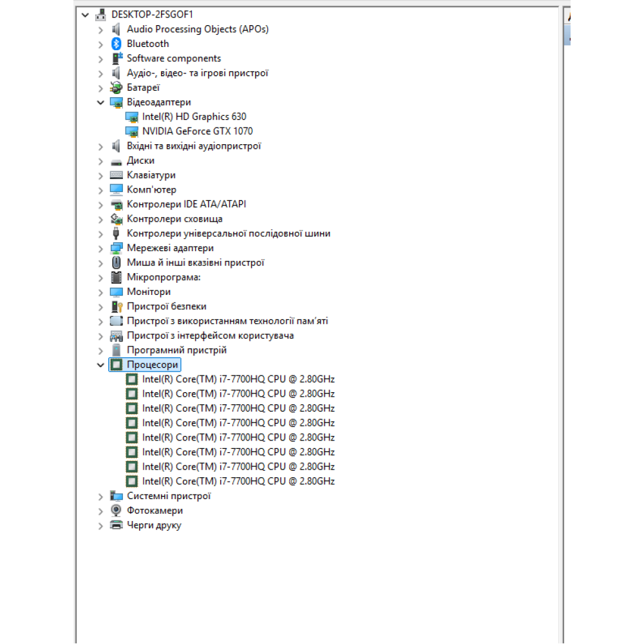Screen dimensions: 644x644
Task: Click the Відеоадаптери display adapter icon
Action: pos(116,102)
